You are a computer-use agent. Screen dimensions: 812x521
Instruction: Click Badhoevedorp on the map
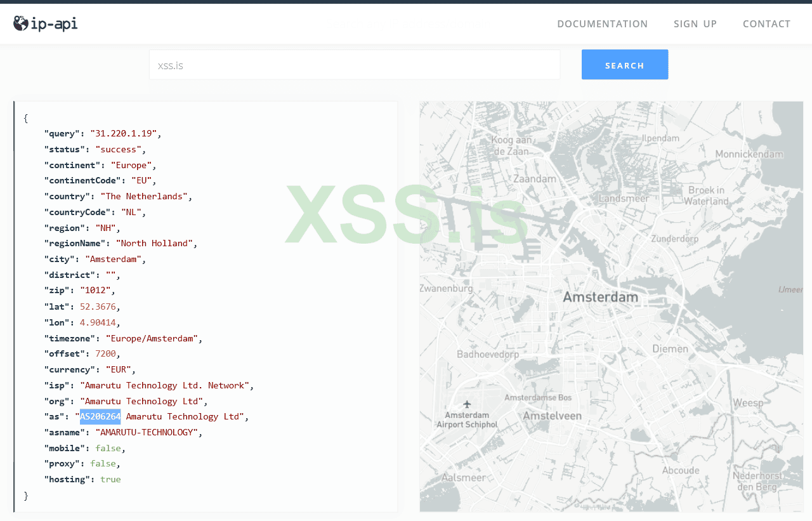pyautogui.click(x=488, y=354)
